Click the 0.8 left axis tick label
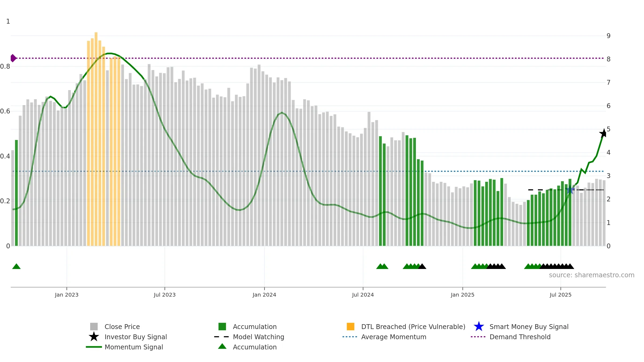 coord(5,67)
